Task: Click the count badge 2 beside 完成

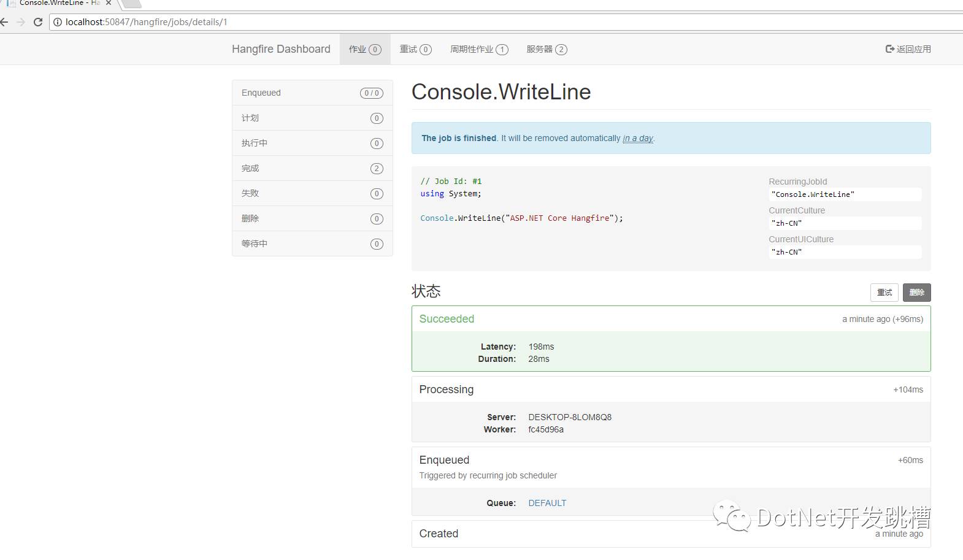Action: pos(377,169)
